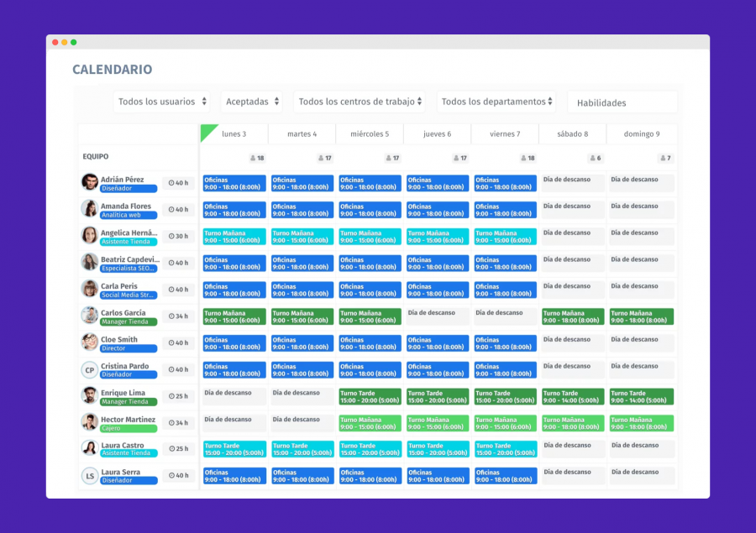The height and width of the screenshot is (533, 756).
Task: Click the staff count icon showing 18 on lunes
Action: coord(253,158)
